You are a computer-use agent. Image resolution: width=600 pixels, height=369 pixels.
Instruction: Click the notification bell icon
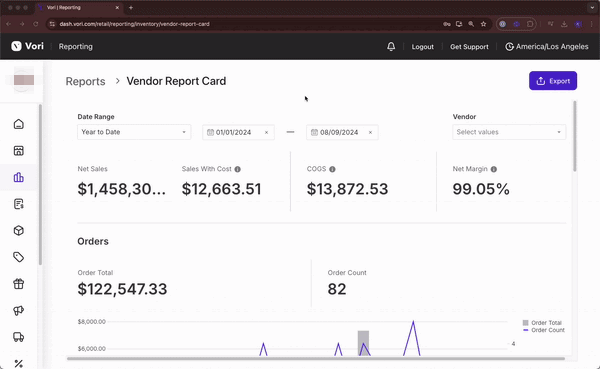pos(391,47)
